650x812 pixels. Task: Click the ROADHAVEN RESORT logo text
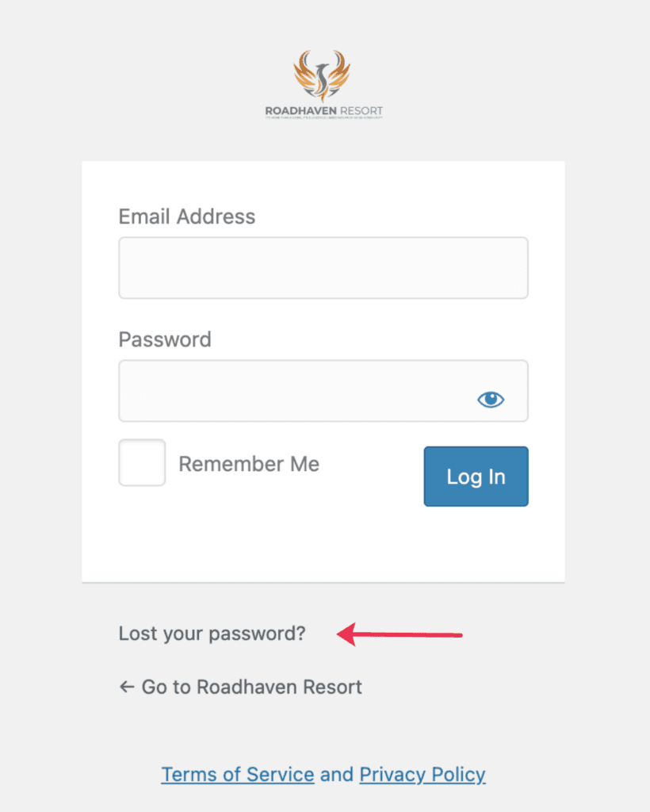click(324, 111)
